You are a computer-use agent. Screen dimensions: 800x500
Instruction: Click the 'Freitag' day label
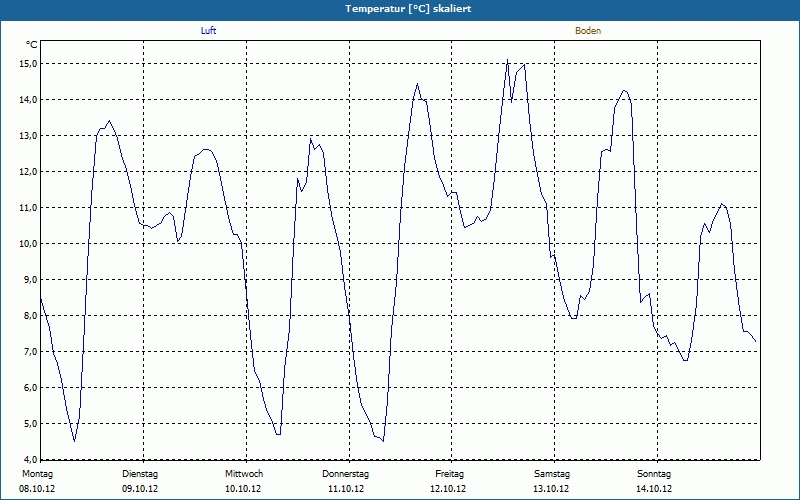tap(449, 474)
